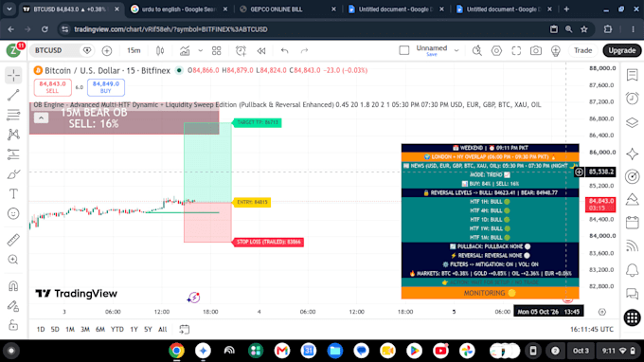The image size is (644, 362).
Task: Change the 15m timeframe interval
Action: coord(134,50)
